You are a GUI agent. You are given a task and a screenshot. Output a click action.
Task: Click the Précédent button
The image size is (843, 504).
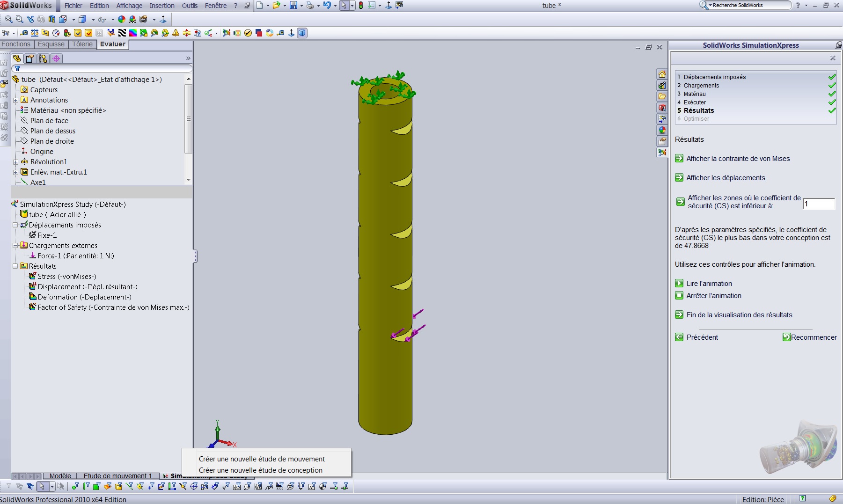tap(696, 337)
